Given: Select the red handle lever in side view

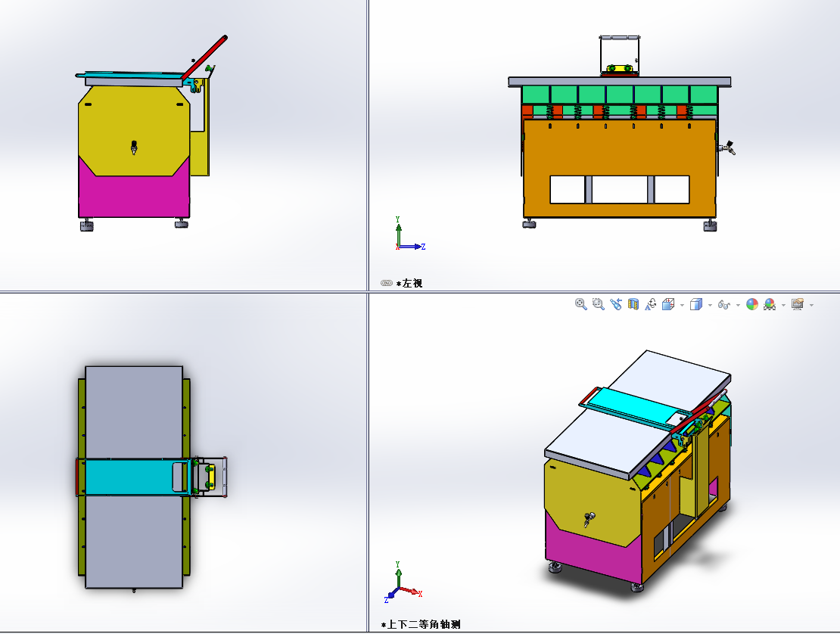Looking at the screenshot, I should click(205, 57).
